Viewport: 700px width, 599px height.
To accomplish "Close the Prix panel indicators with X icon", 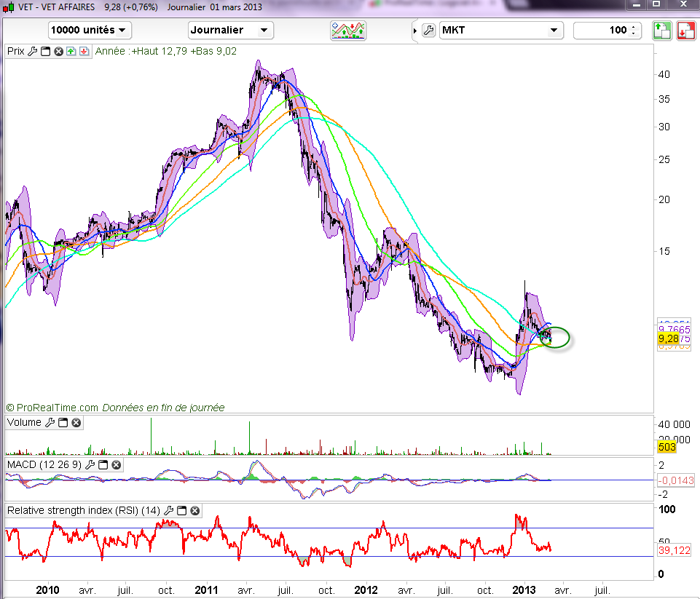I will (x=58, y=52).
